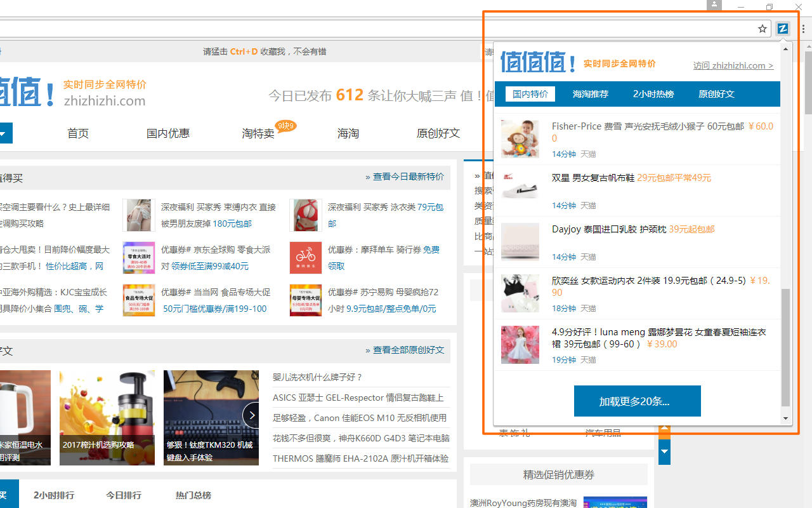
Task: Switch to 海淘推荐 tab in popup
Action: 591,94
